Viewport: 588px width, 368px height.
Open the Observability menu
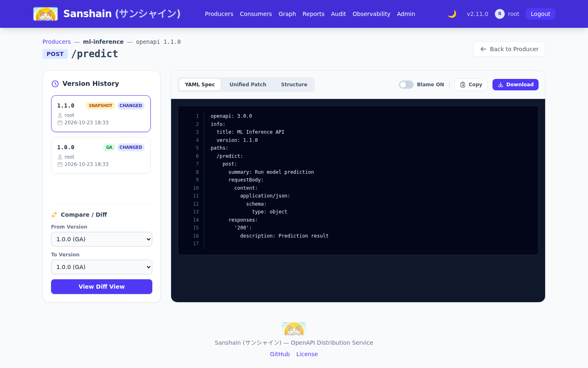(x=372, y=14)
